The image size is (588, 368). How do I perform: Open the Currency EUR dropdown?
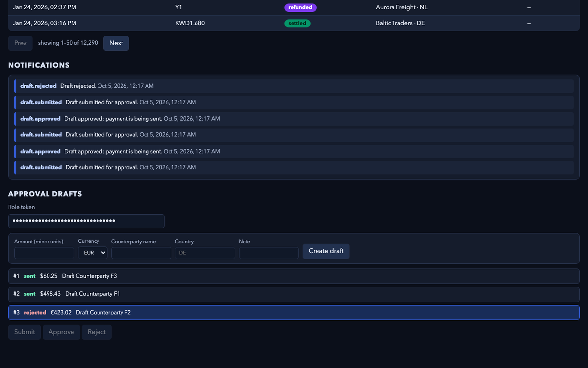[x=93, y=253]
